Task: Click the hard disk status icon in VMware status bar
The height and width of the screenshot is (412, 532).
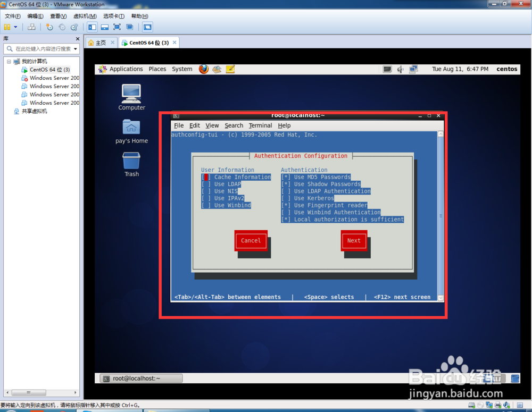Action: tap(471, 405)
